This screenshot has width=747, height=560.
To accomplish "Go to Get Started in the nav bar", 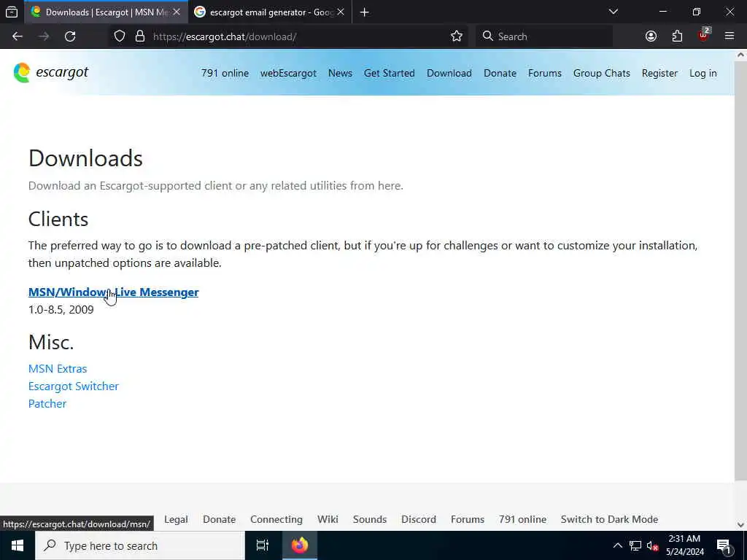I will coord(390,74).
